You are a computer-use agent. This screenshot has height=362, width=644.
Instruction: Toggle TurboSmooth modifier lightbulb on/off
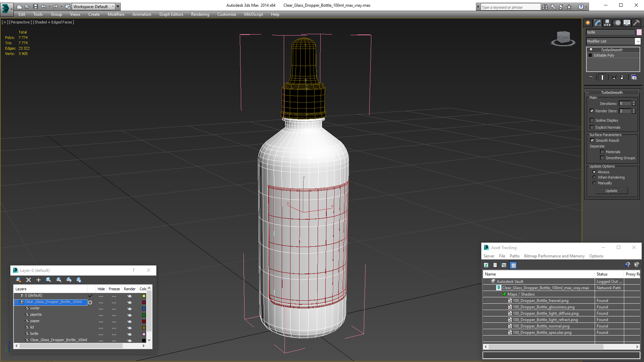pos(591,50)
